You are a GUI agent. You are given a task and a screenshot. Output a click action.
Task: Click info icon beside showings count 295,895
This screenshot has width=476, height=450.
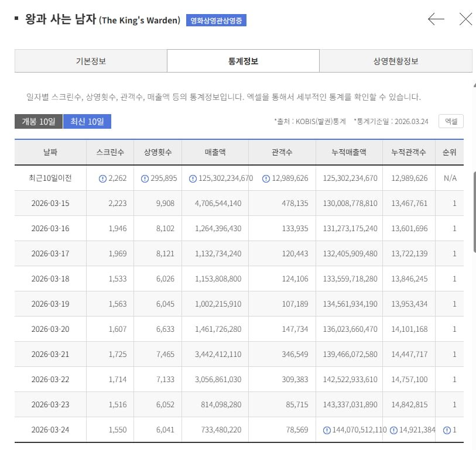[145, 178]
